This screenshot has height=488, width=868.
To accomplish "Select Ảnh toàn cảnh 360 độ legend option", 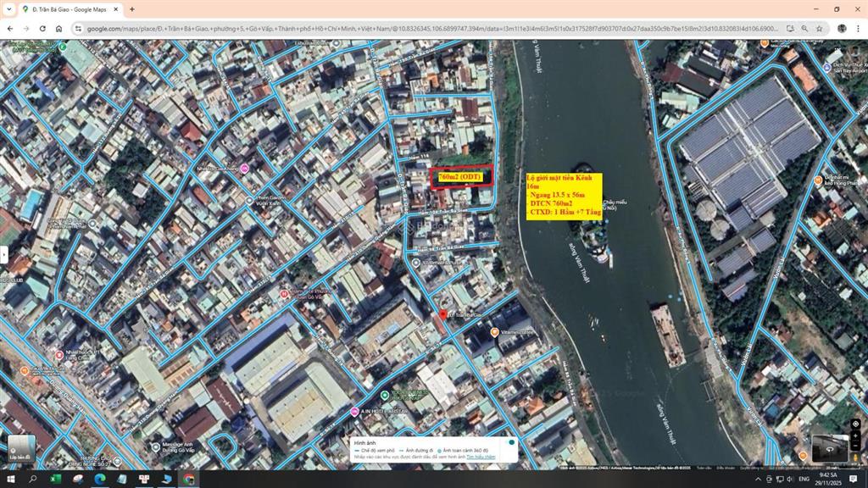I will 465,451.
